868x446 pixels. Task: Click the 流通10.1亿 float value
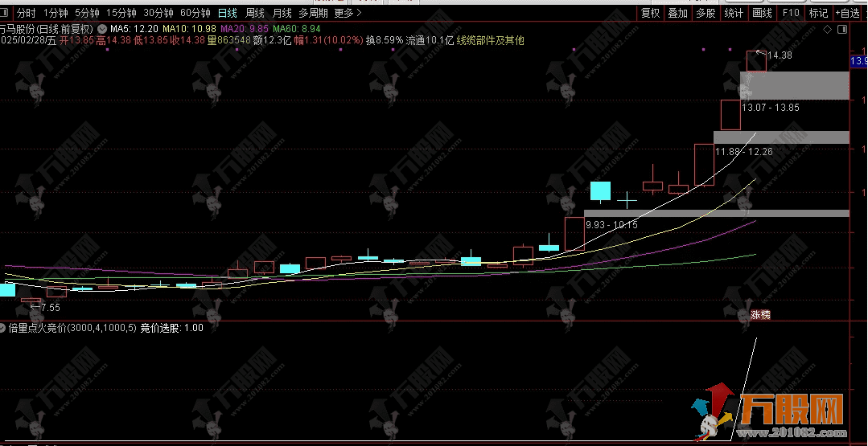click(430, 40)
